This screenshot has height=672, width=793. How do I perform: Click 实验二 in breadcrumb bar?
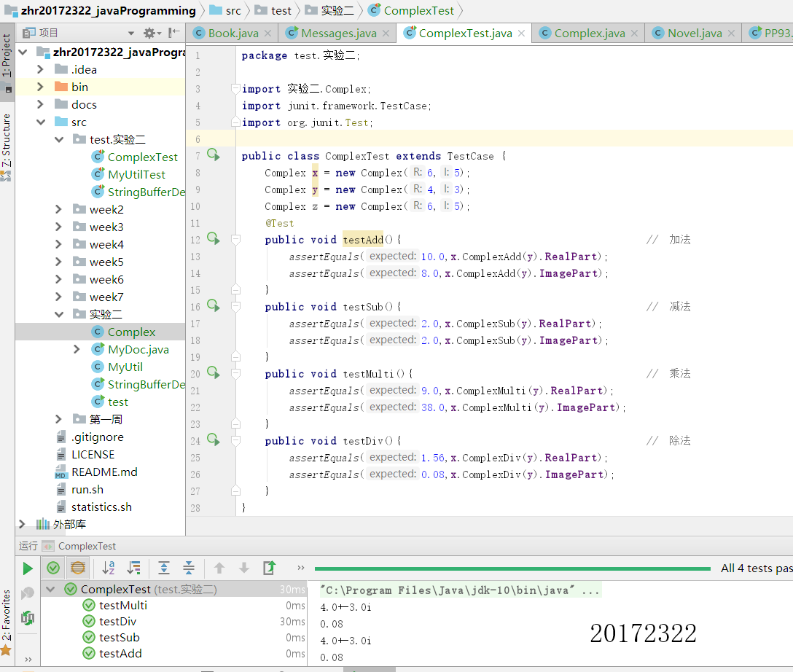pyautogui.click(x=329, y=11)
